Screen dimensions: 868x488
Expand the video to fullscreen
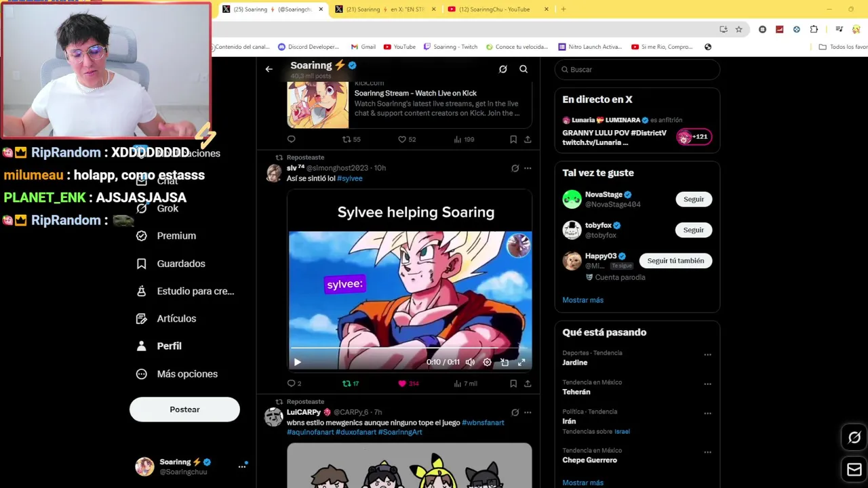coord(521,362)
